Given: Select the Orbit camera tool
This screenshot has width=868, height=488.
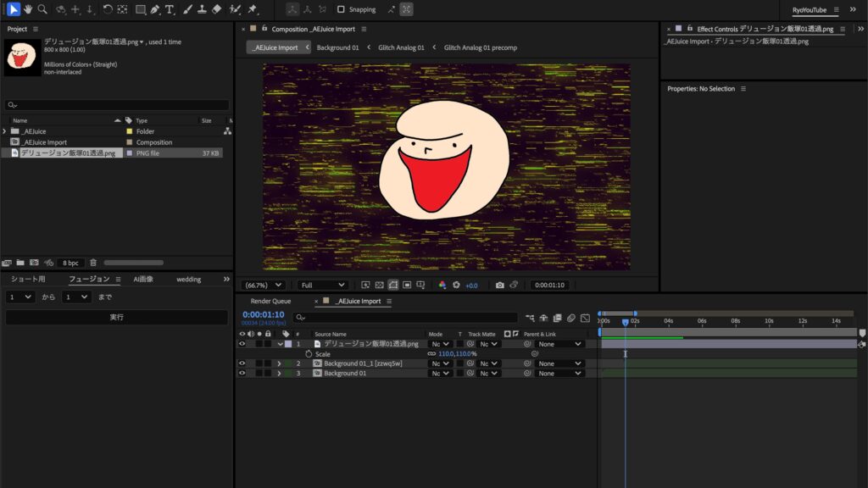Looking at the screenshot, I should (x=60, y=8).
